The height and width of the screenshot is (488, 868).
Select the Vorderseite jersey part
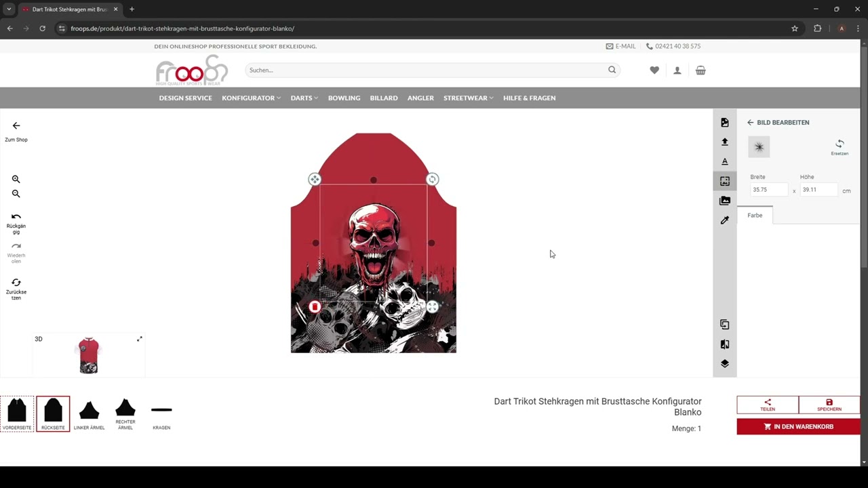pyautogui.click(x=17, y=414)
